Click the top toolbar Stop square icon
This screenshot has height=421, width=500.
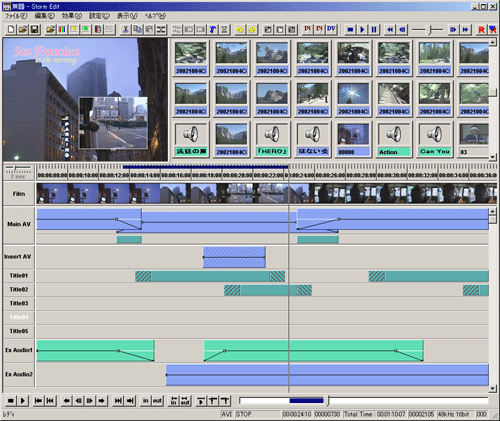[350, 29]
